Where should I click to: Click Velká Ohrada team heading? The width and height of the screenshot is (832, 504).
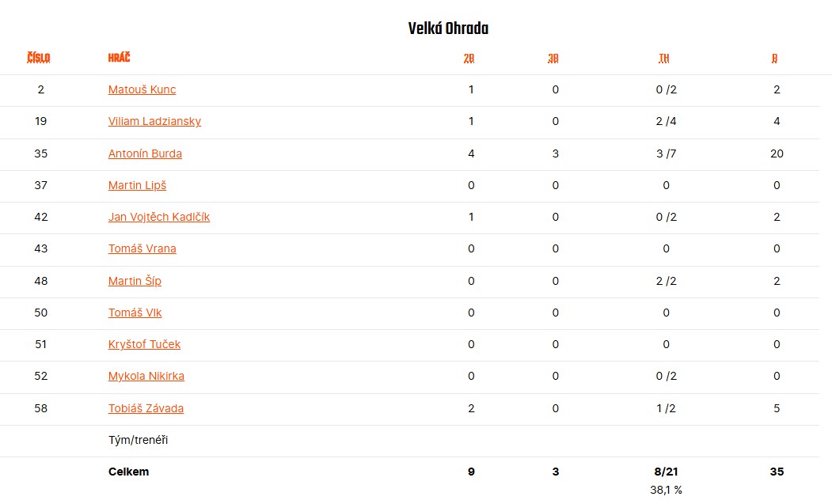pos(448,28)
